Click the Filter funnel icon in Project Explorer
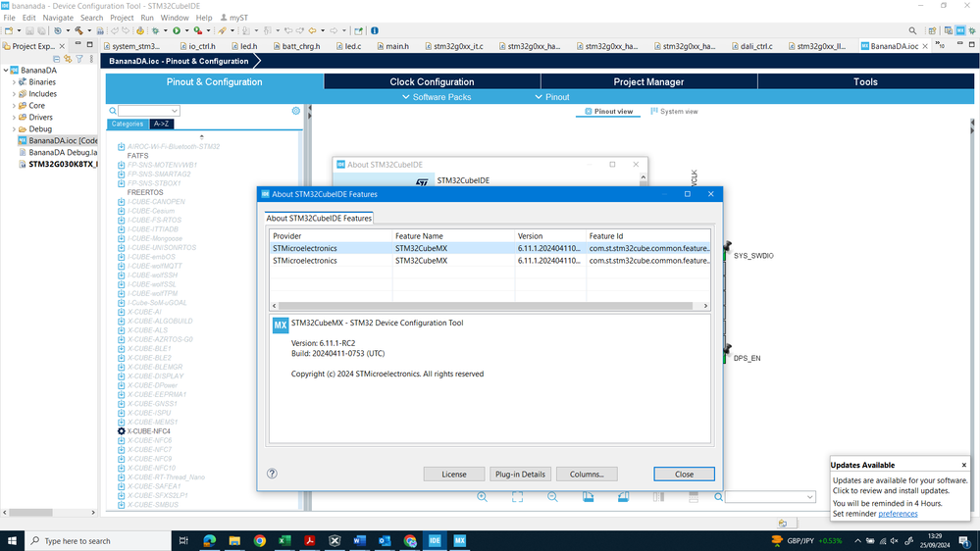Viewport: 980px width, 551px height. [x=79, y=59]
